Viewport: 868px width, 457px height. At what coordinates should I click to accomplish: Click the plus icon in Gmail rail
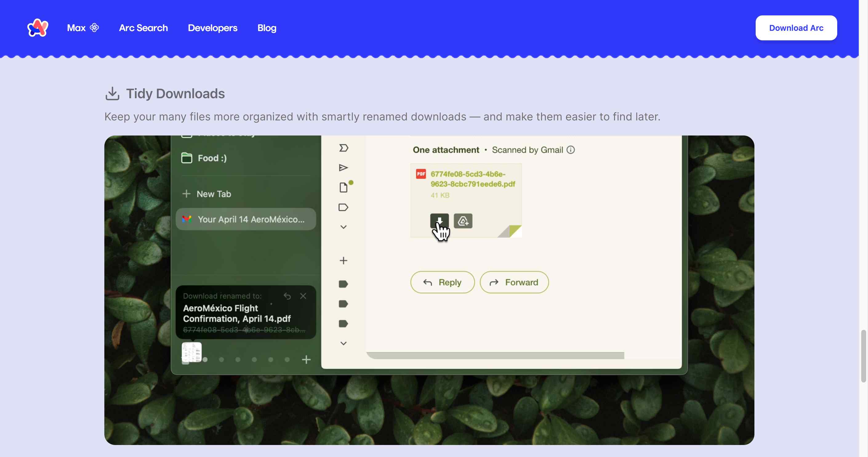click(x=344, y=261)
